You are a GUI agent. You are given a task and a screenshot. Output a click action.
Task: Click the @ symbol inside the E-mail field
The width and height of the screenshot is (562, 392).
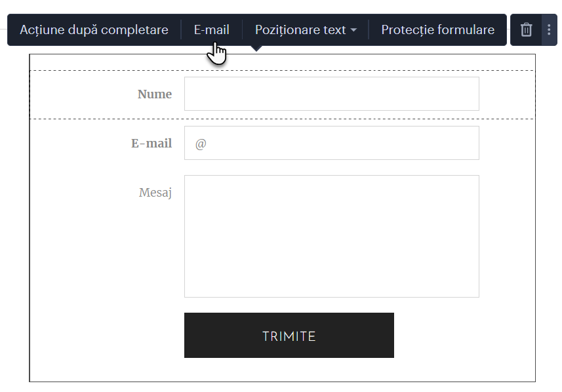pos(201,144)
